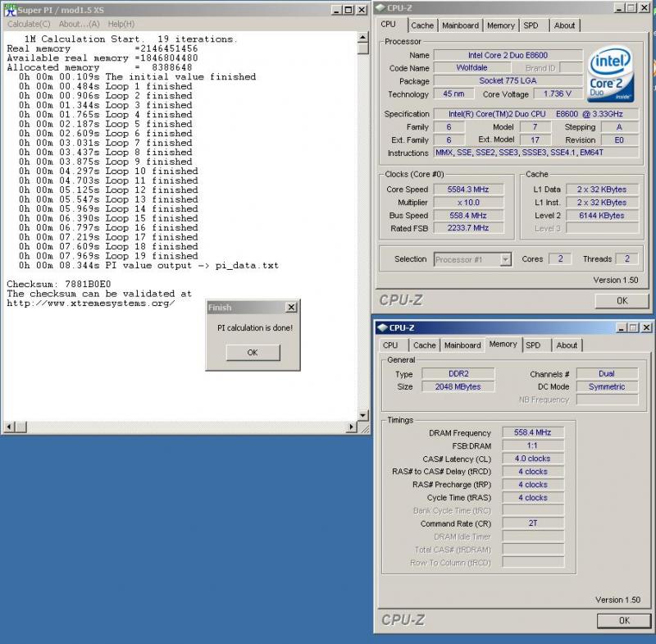This screenshot has width=656, height=644.
Task: Open the Cache tab in bottom CPU-Z window
Action: (x=425, y=345)
